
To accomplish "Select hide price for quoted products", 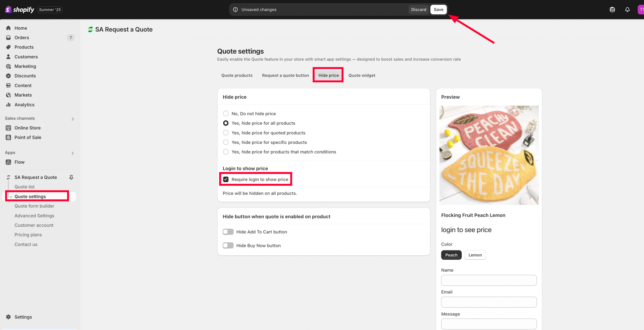I will 226,133.
